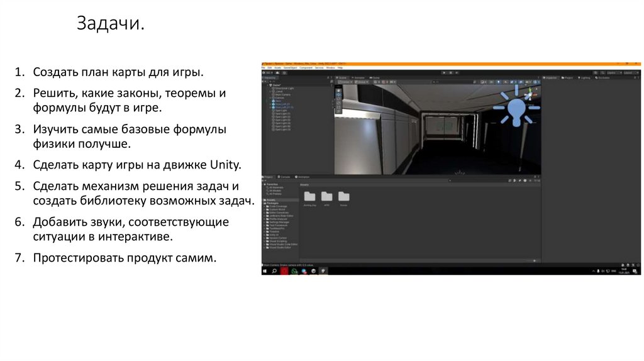Select All Prefabs under Favorites
This screenshot has height=361, width=644.
274,194
